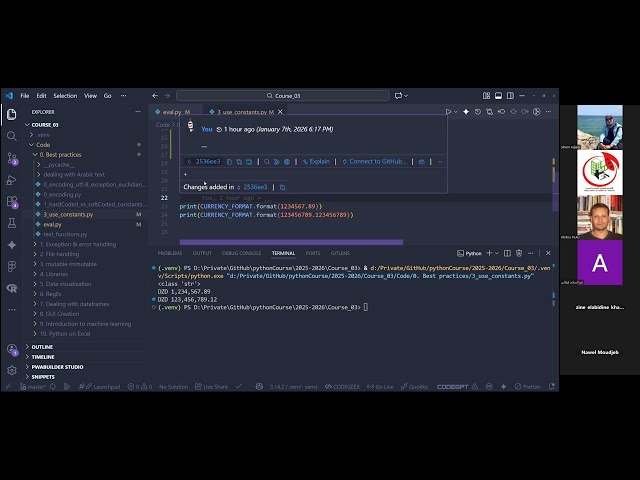Open file history icon in editor toolbar

point(478,112)
